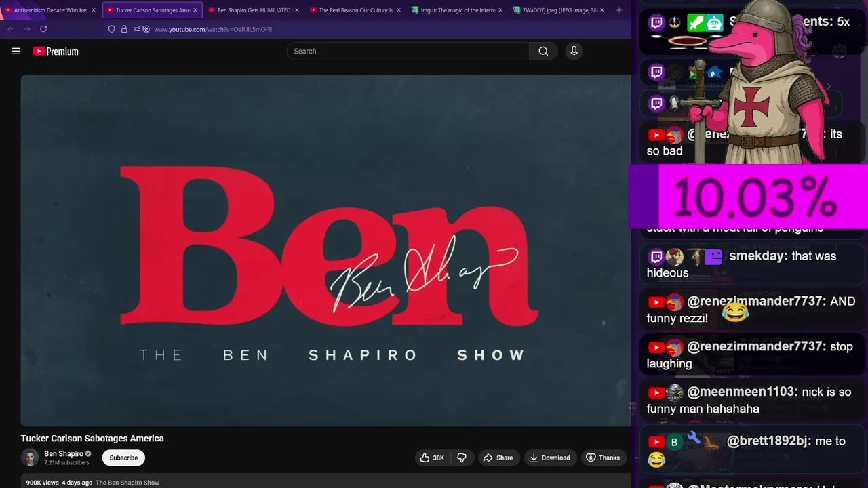Viewport: 868px width, 488px height.
Task: Open Ben Shapiro channel name link
Action: (64, 453)
